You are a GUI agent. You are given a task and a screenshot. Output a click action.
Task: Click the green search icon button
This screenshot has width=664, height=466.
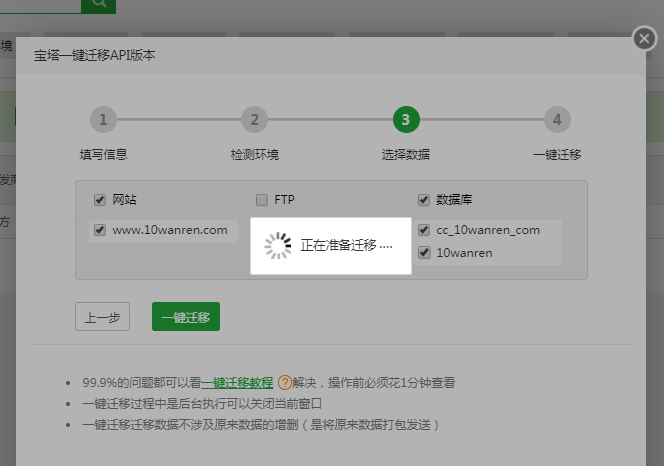point(99,6)
